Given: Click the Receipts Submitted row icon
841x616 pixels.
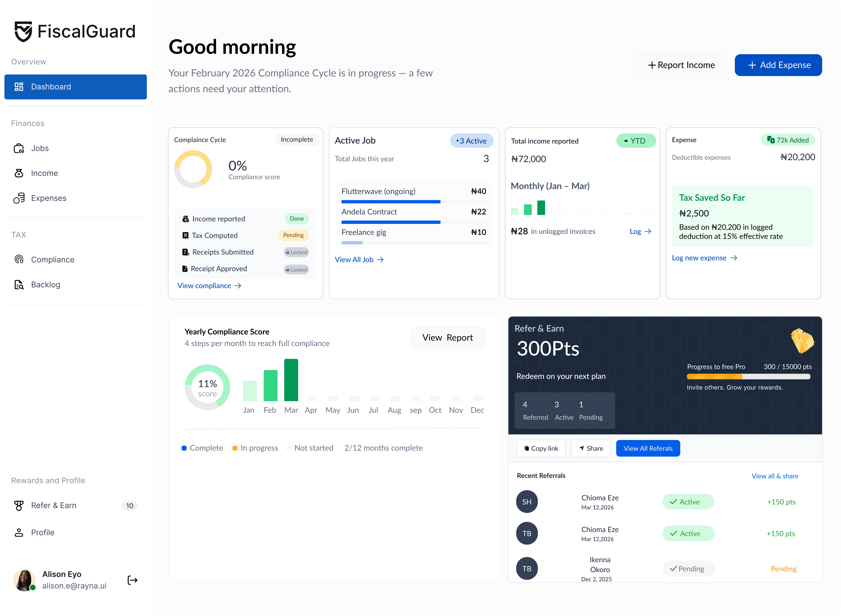Looking at the screenshot, I should [x=185, y=252].
